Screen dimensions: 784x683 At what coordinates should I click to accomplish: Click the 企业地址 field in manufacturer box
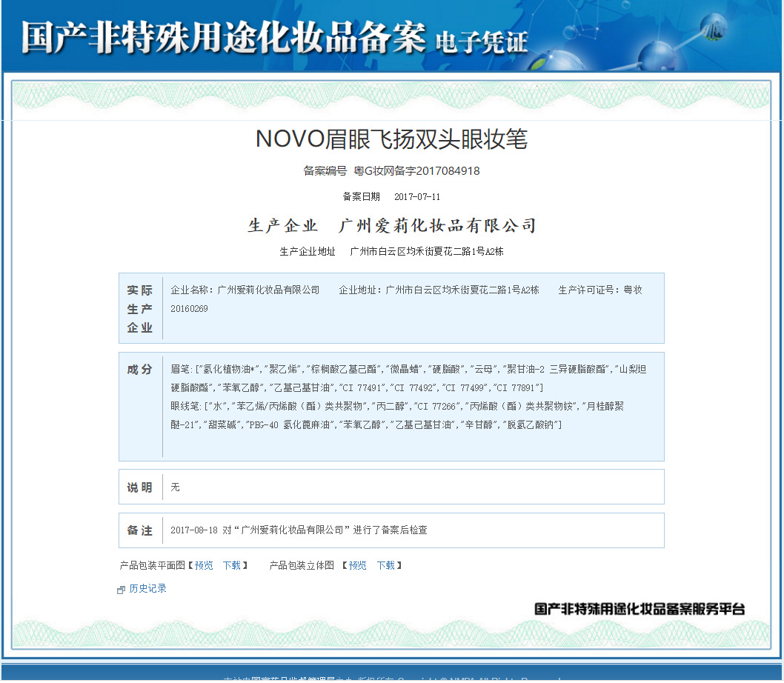[439, 290]
